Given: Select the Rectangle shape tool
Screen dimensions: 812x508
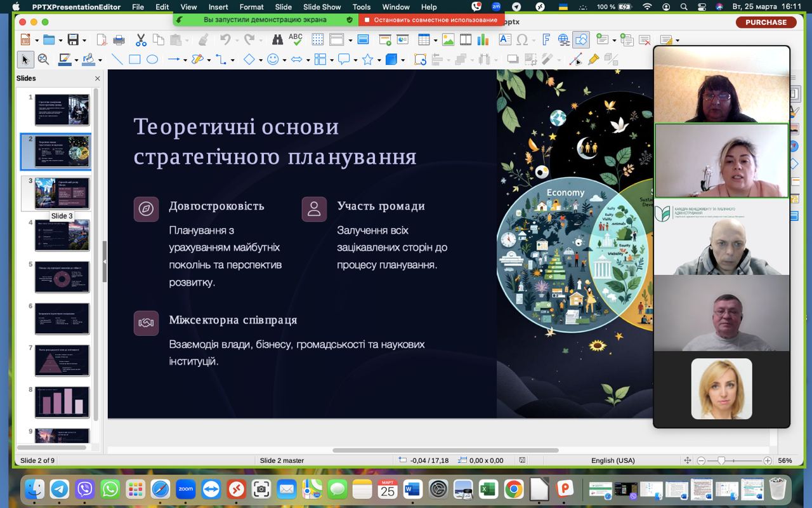Looking at the screenshot, I should tap(134, 60).
